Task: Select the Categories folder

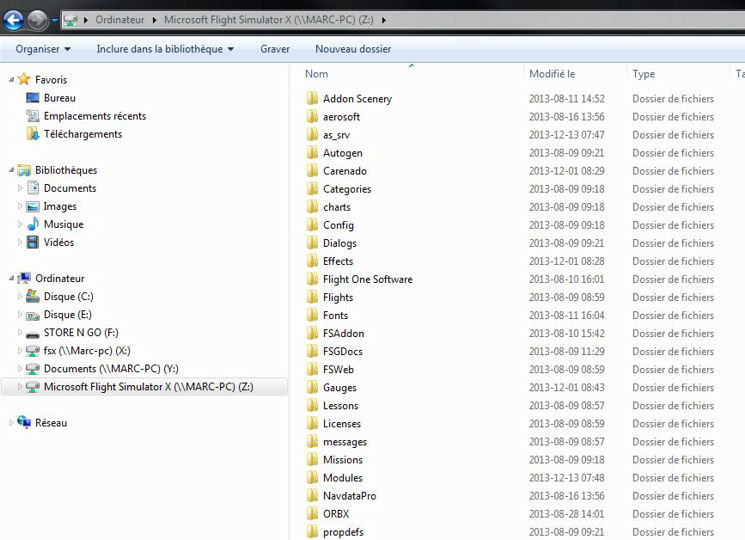Action: pos(347,189)
